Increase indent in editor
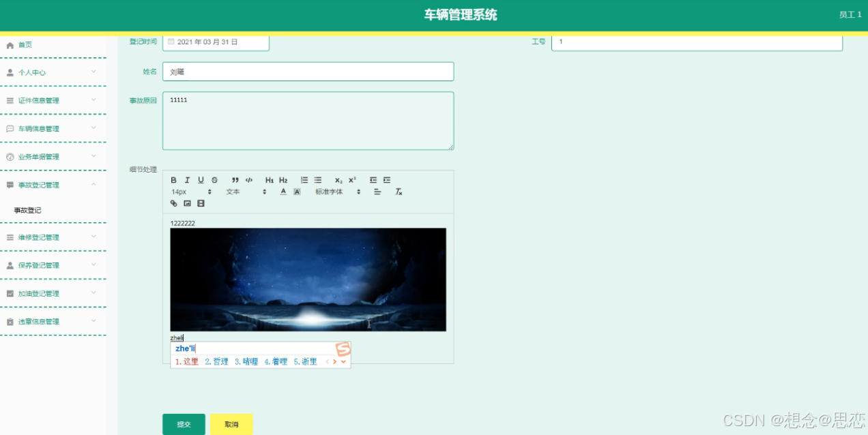868x435 pixels. tap(387, 180)
